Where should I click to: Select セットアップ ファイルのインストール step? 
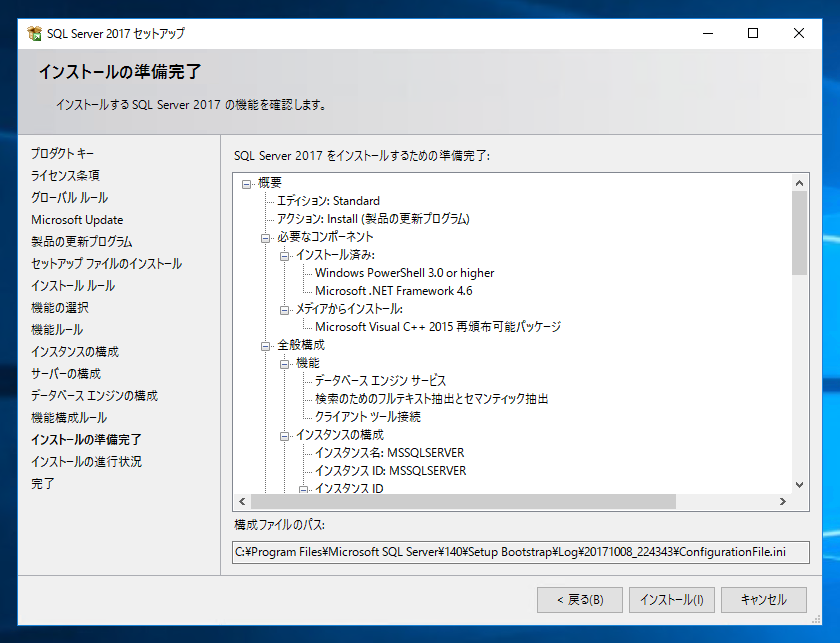coord(107,264)
